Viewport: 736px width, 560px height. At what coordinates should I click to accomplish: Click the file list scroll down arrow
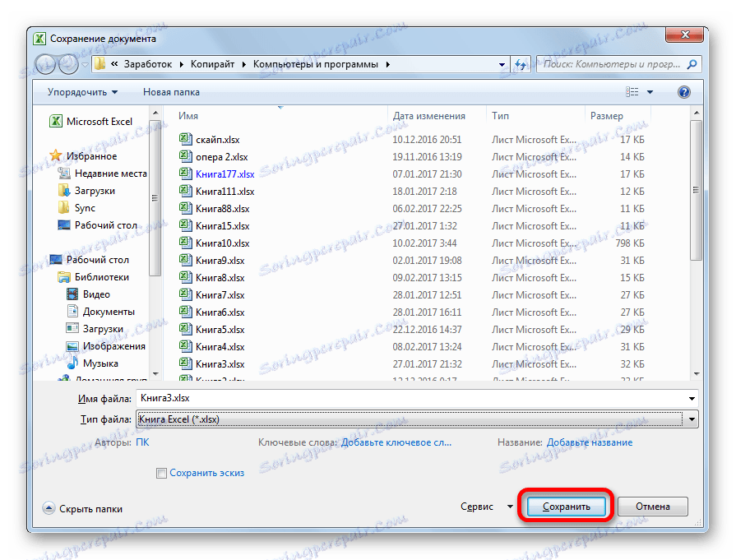click(x=696, y=374)
